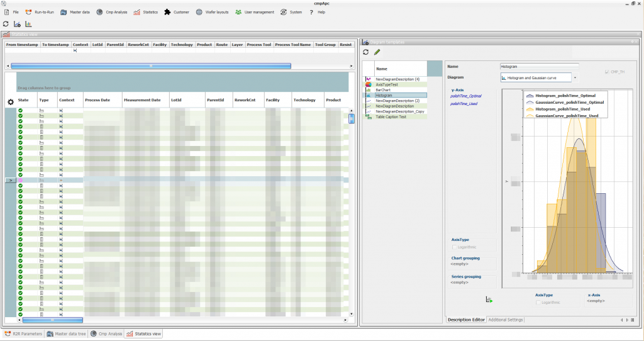Click the tab scroll right arrow

pos(627,320)
